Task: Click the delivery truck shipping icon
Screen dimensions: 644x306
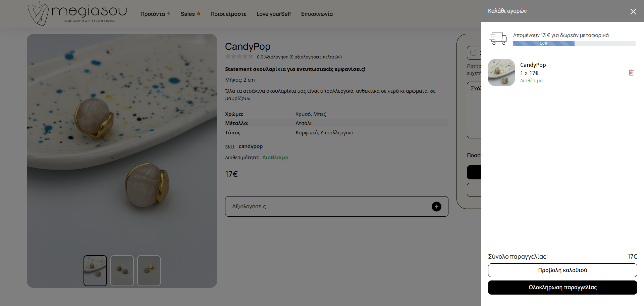Action: coord(498,39)
